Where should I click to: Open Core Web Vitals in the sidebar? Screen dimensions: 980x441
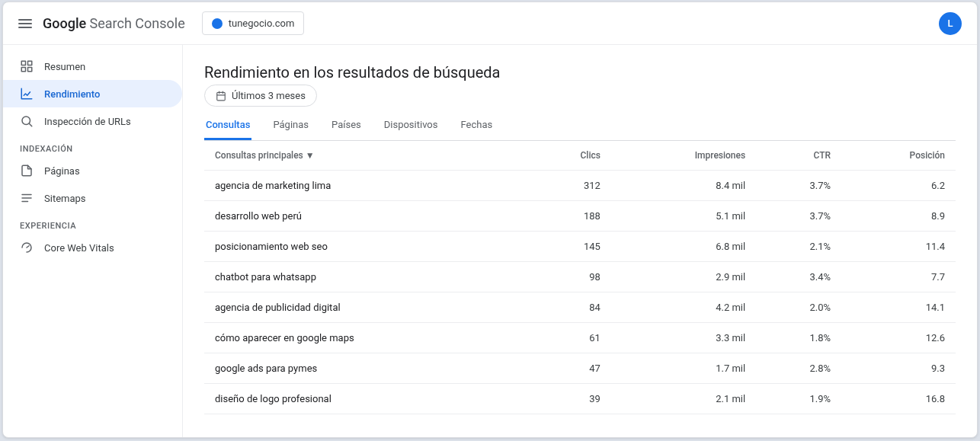tap(91, 248)
